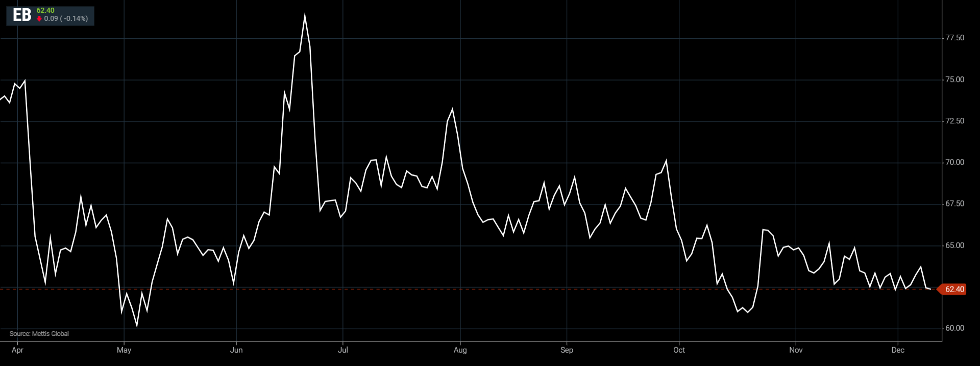Viewport: 980px width, 366px height.
Task: Open the Source: Mettis Global credit
Action: click(x=39, y=333)
